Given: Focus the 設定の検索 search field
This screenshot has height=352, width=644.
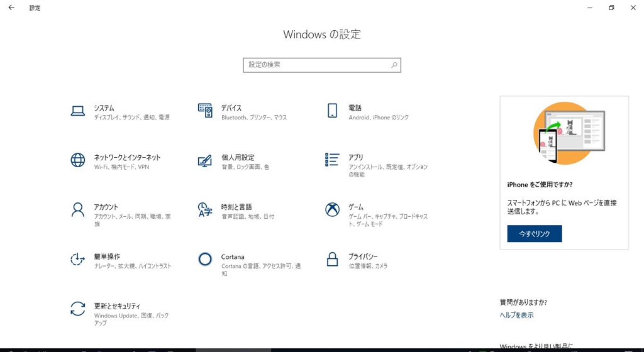Looking at the screenshot, I should click(x=322, y=65).
